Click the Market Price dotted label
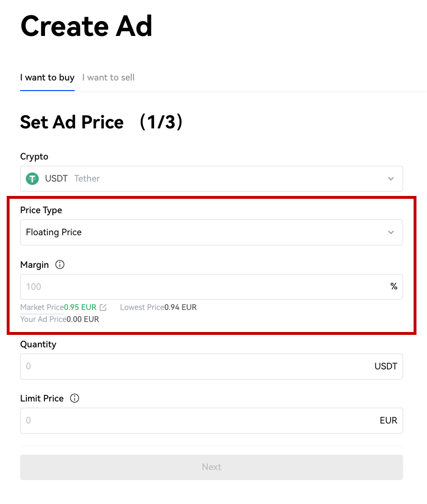 pos(42,307)
